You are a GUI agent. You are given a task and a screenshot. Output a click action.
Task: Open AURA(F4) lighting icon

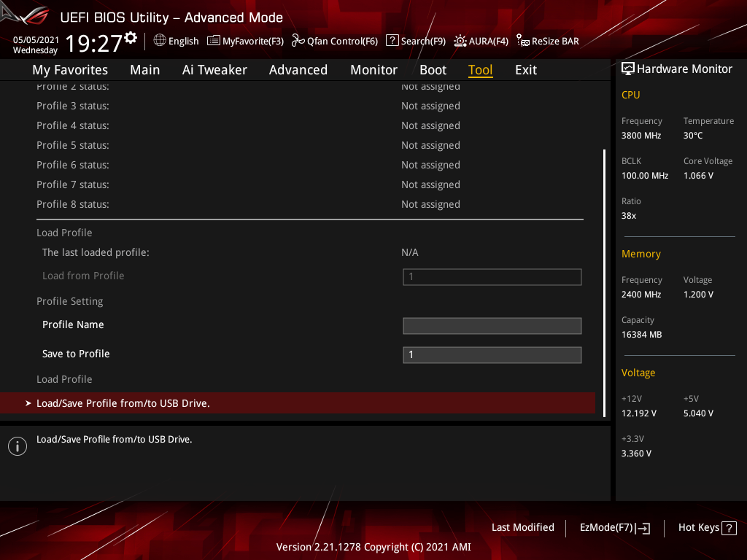460,41
